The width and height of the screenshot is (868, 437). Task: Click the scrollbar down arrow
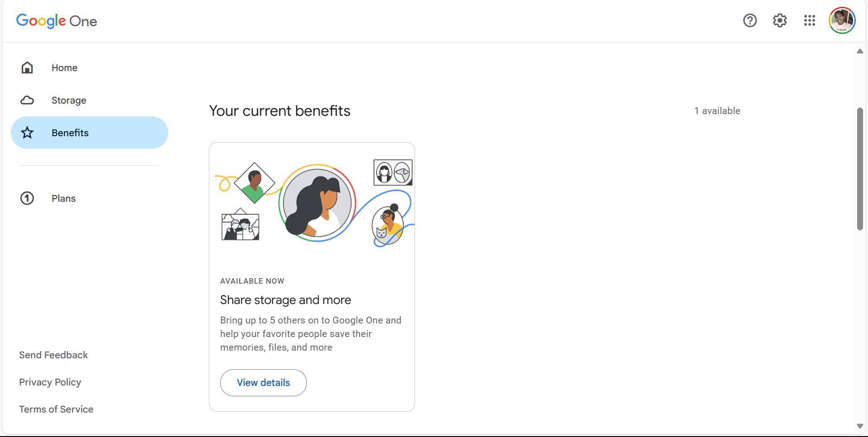[x=860, y=426]
